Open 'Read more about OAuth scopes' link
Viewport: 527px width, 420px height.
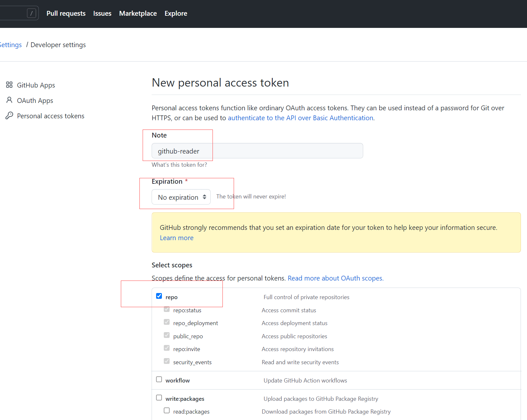point(336,278)
